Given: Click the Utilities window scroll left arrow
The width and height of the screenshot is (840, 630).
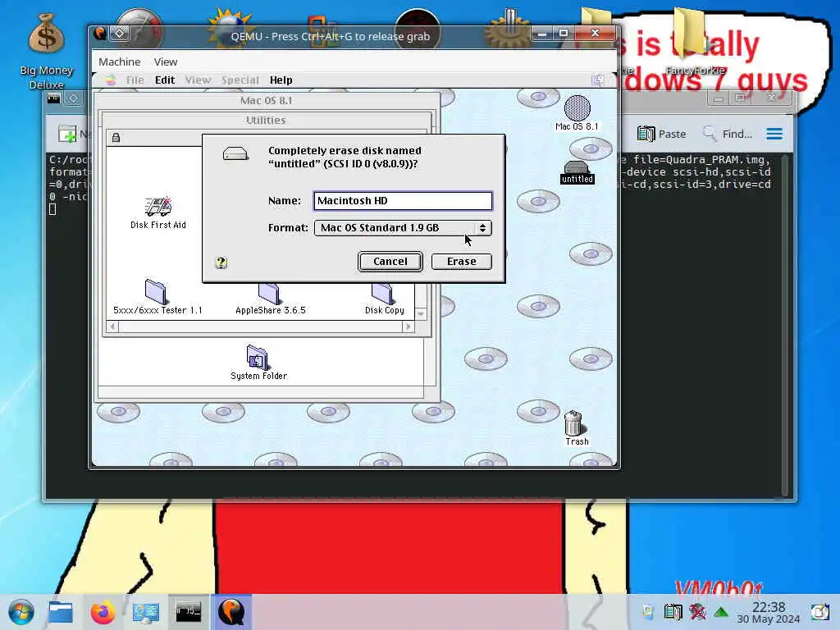Looking at the screenshot, I should coord(112,326).
